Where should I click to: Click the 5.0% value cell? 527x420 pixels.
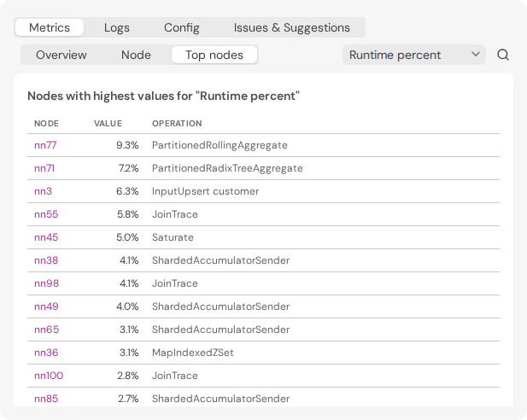point(127,237)
